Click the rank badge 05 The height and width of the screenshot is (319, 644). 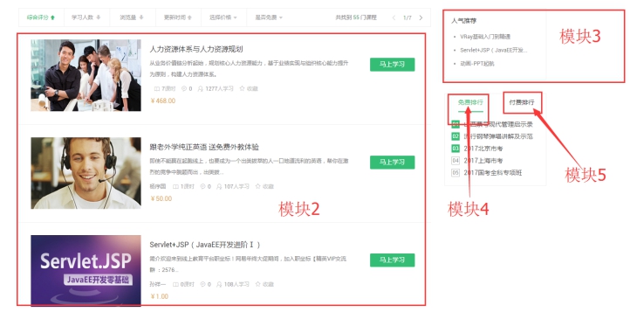456,173
